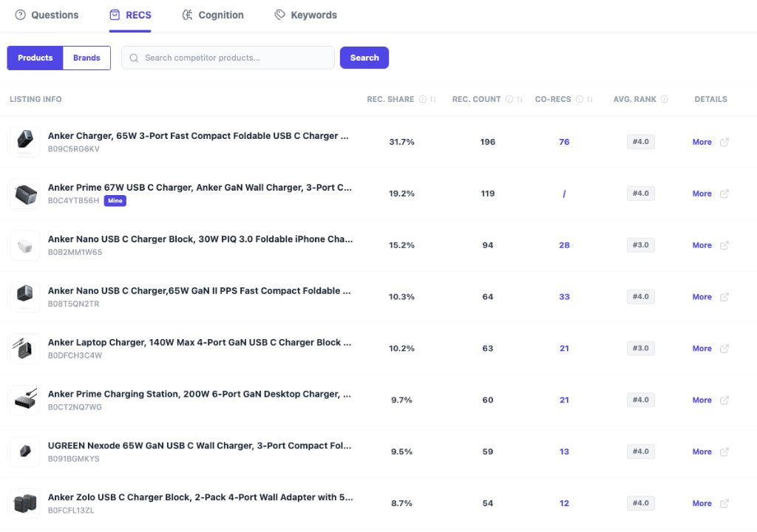
Task: Go to the Cognition tab
Action: 212,15
